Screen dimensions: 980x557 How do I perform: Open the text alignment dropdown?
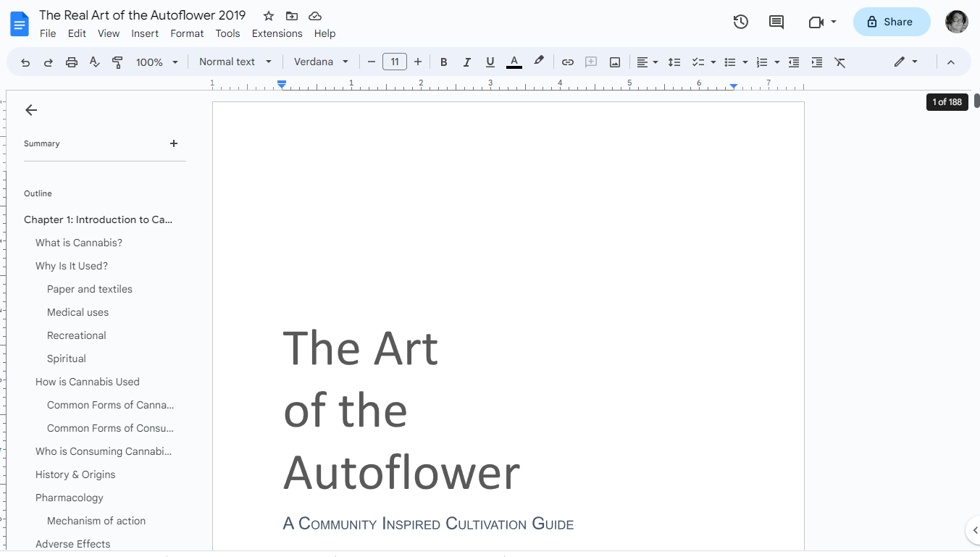point(647,62)
